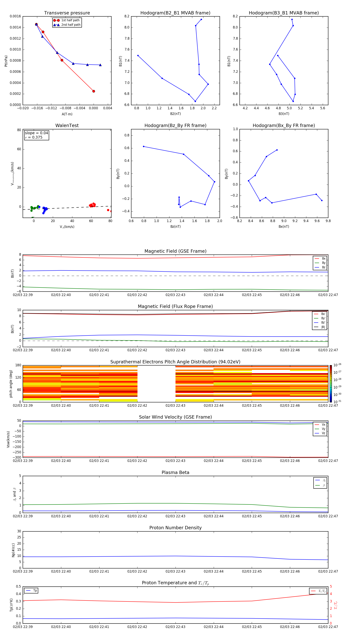
Task: Click the Te/Tp legend box
Action: pyautogui.click(x=318, y=591)
